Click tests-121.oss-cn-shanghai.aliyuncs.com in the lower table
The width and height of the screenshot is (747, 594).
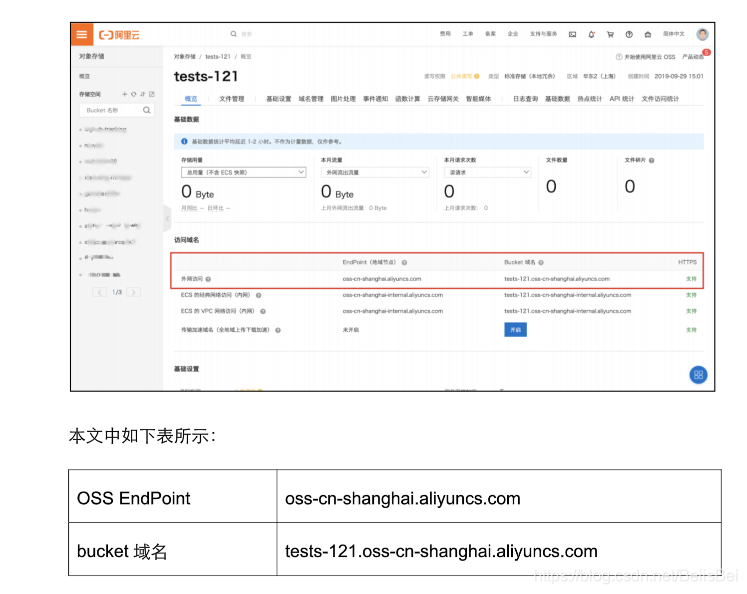(441, 551)
